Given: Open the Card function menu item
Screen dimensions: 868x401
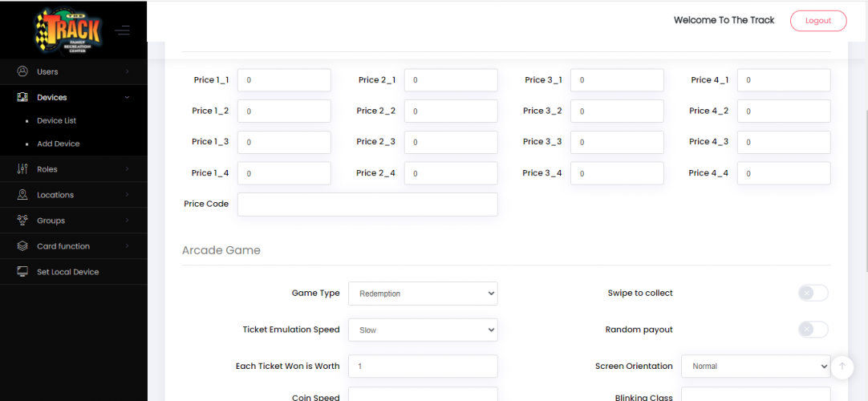Looking at the screenshot, I should [74, 246].
